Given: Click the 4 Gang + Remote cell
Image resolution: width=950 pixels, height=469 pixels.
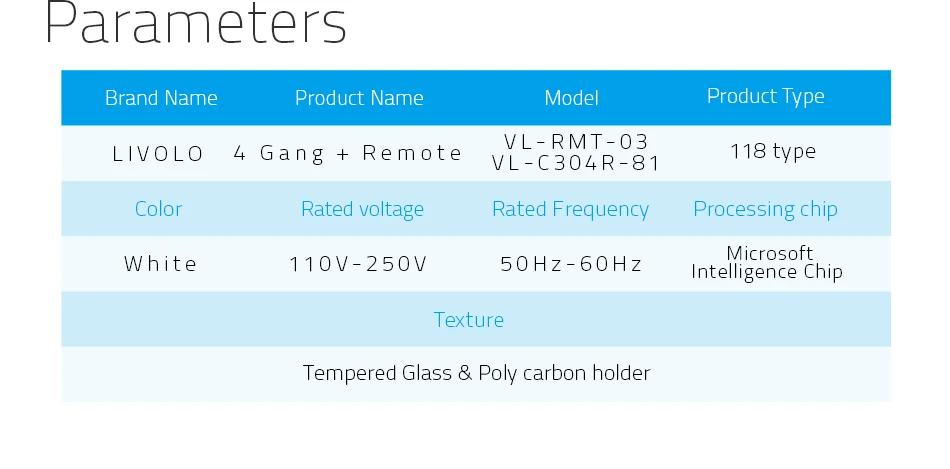Looking at the screenshot, I should pyautogui.click(x=348, y=153).
